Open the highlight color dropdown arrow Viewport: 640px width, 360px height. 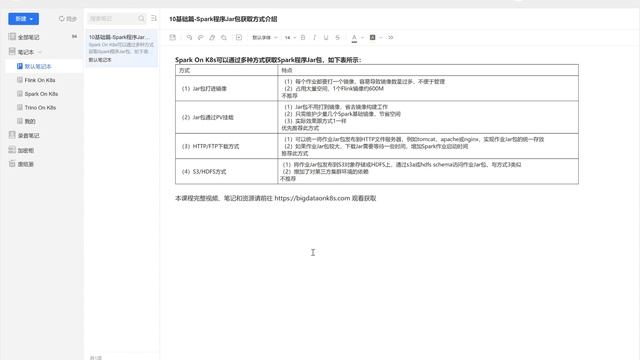381,38
